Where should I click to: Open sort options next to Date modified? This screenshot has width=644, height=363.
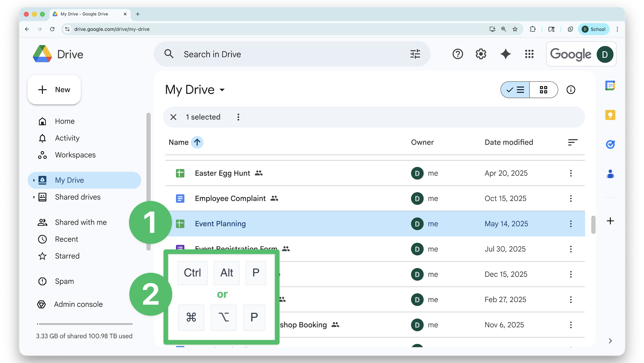572,142
